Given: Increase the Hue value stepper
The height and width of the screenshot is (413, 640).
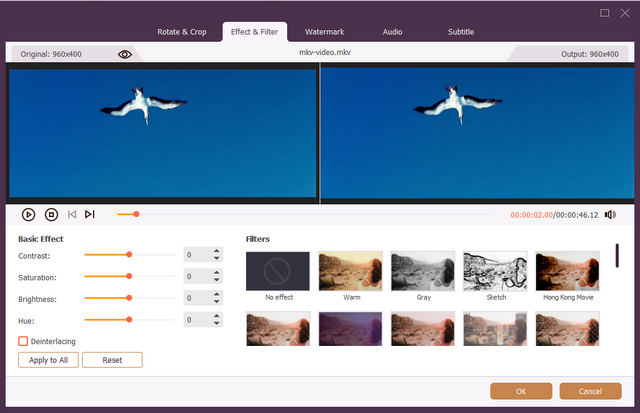Looking at the screenshot, I should [217, 316].
